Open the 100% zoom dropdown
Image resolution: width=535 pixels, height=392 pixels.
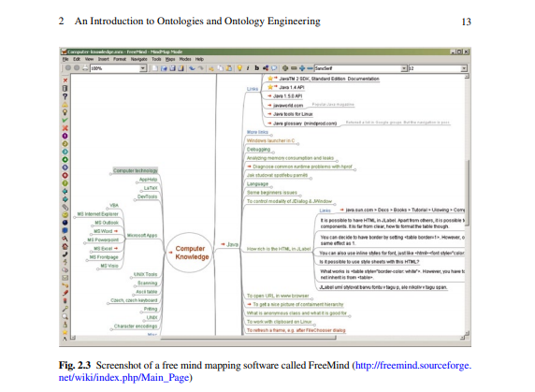pos(143,68)
